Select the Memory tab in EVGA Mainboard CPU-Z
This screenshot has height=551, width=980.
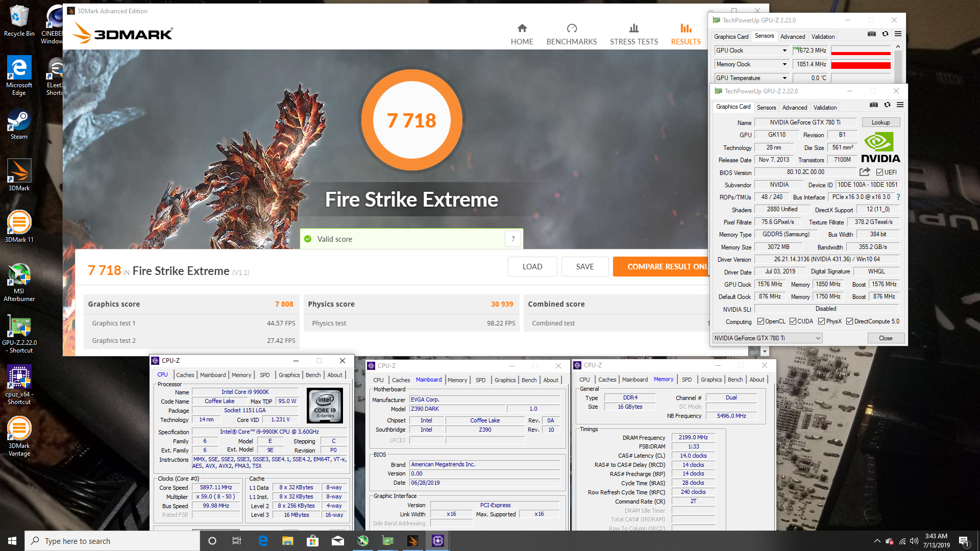tap(457, 380)
